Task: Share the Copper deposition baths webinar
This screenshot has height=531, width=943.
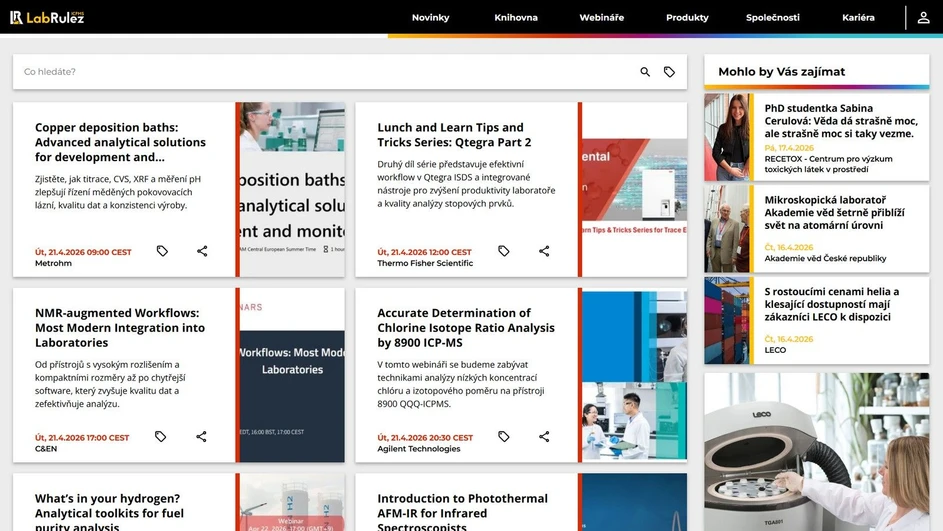Action: [202, 251]
